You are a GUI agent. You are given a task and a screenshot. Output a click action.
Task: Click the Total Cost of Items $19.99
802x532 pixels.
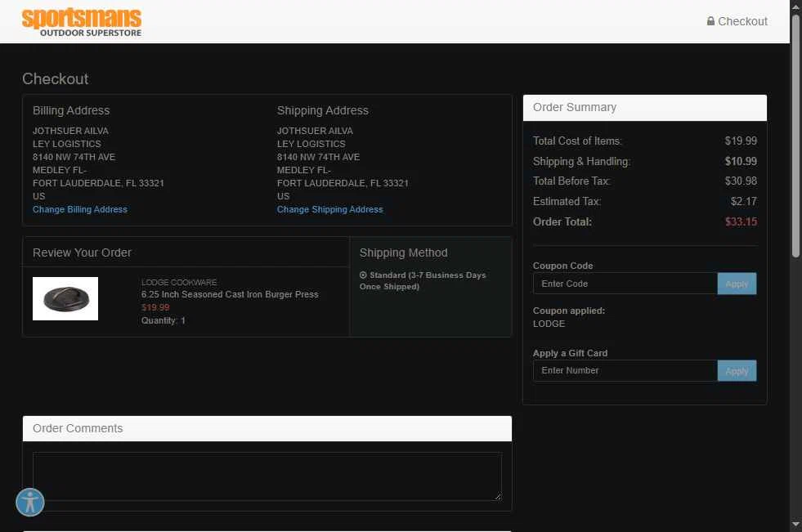tap(742, 141)
